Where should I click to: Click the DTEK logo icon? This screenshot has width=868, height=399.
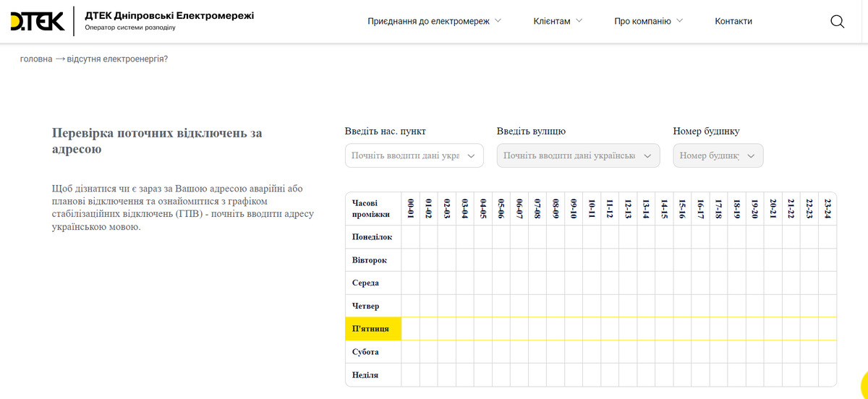[38, 22]
